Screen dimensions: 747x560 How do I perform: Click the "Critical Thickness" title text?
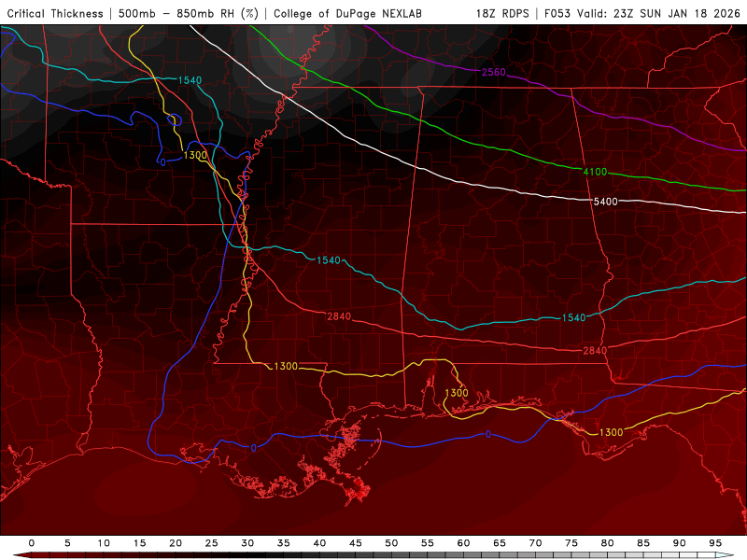(x=55, y=13)
